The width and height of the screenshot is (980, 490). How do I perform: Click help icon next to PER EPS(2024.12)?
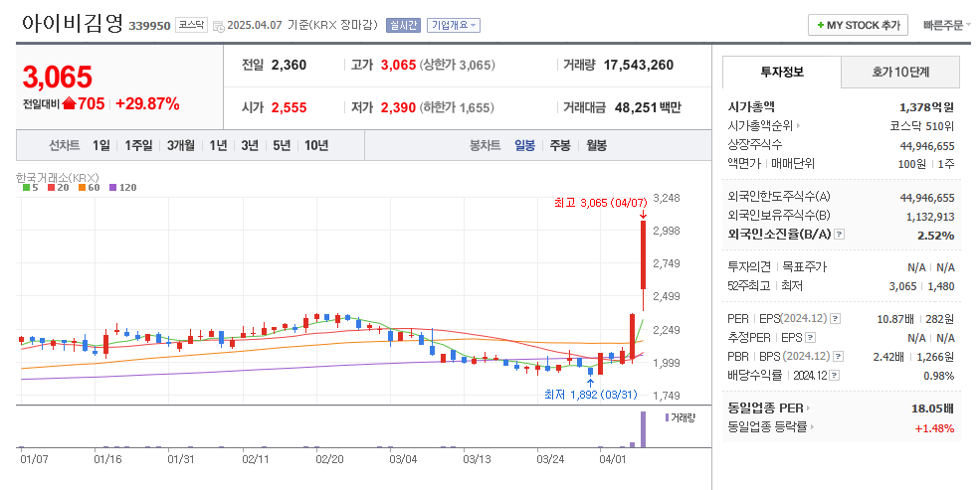coord(835,319)
